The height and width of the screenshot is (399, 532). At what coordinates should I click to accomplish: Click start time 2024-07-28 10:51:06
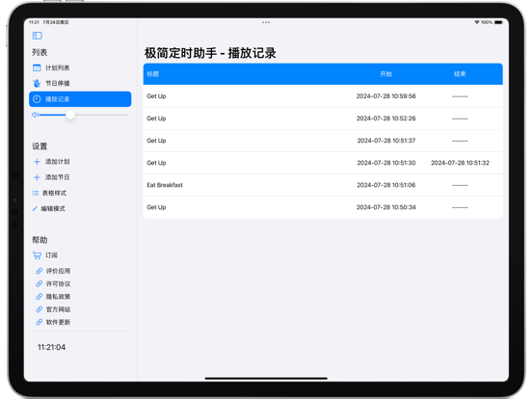[x=386, y=185]
